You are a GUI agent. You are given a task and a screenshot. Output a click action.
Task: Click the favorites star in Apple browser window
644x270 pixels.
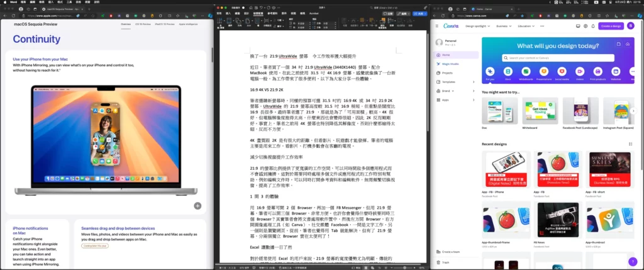[x=93, y=16]
